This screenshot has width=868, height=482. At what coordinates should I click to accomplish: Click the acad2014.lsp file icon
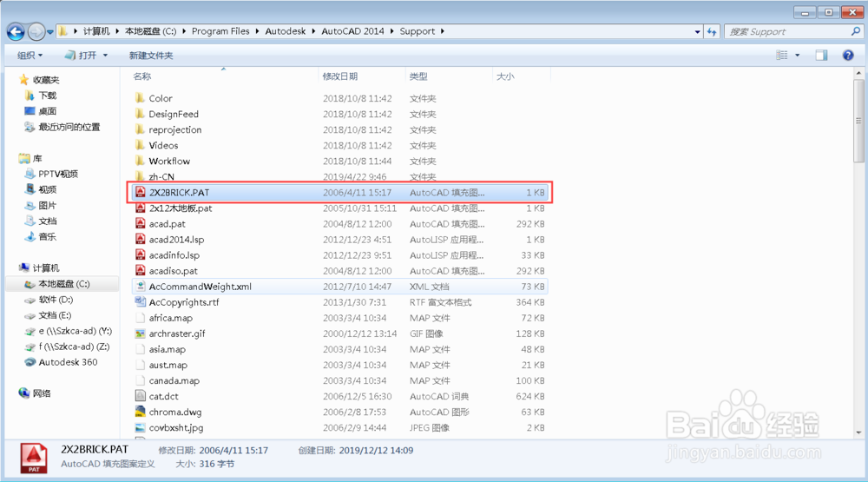[140, 240]
